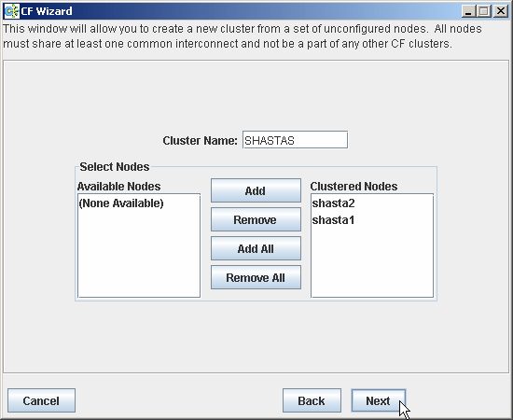Click the Cluster Name label
Viewport: 513px width, 420px height.
(200, 140)
